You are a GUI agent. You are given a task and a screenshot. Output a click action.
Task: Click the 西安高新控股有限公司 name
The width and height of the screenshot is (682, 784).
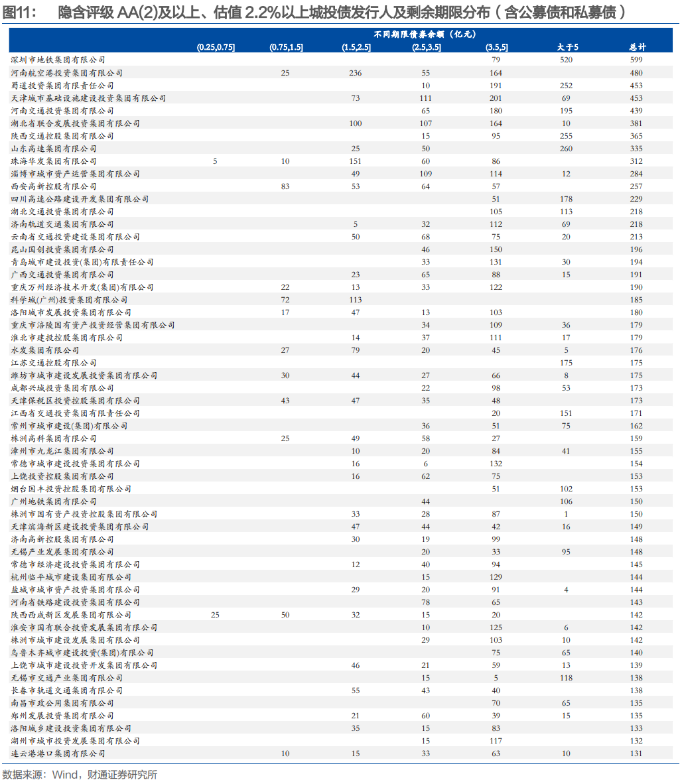[54, 186]
